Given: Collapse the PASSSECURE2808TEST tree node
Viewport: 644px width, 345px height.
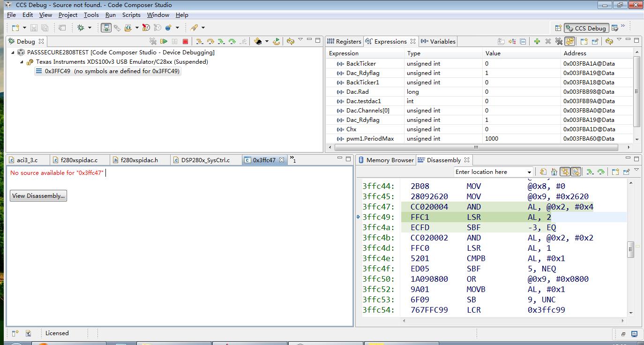Looking at the screenshot, I should pyautogui.click(x=13, y=52).
